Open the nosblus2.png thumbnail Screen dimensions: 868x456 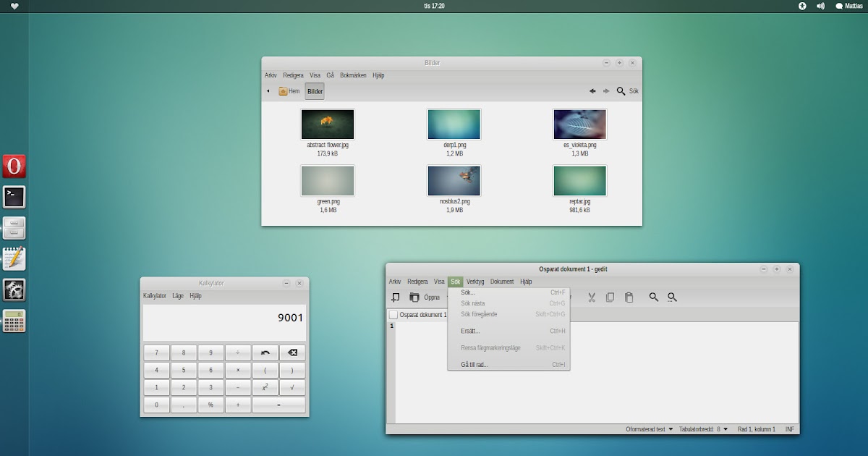point(454,180)
